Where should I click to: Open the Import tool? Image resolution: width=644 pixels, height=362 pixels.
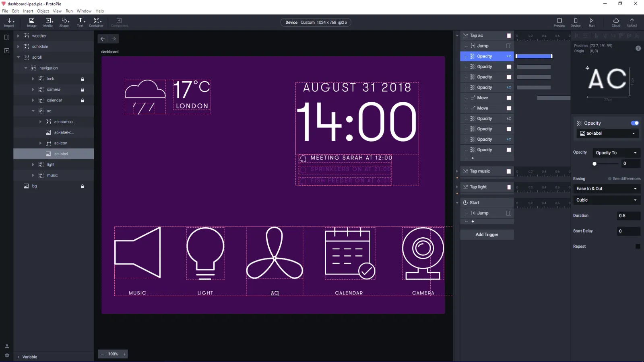9,23
